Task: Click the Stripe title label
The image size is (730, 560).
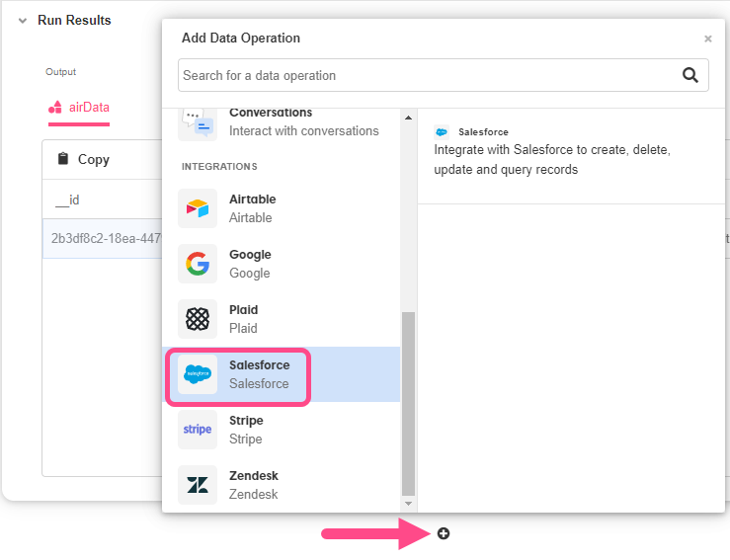Action: [x=246, y=421]
